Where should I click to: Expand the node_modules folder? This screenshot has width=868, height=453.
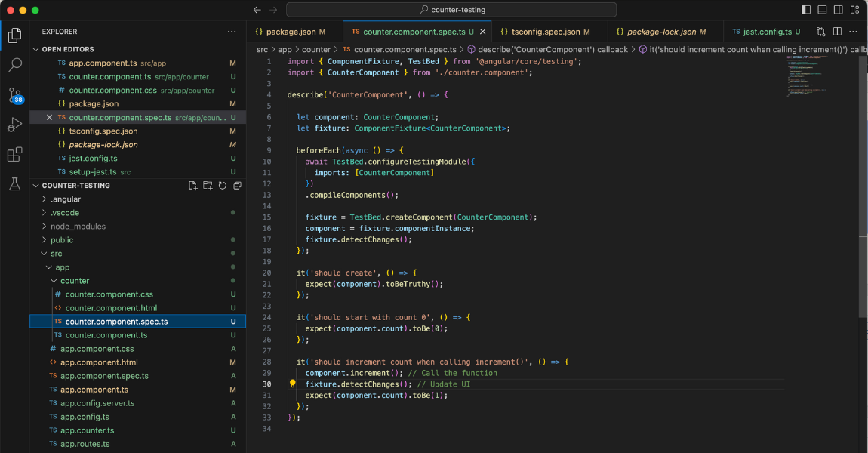[78, 226]
